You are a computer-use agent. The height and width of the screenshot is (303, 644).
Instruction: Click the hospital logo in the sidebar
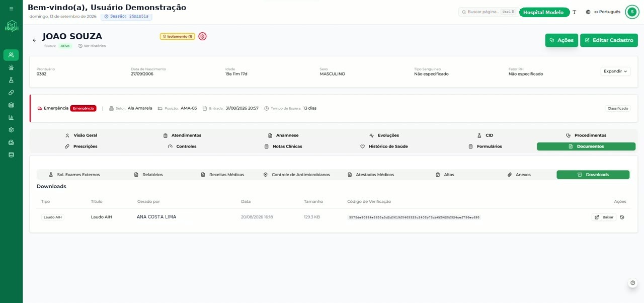click(11, 26)
